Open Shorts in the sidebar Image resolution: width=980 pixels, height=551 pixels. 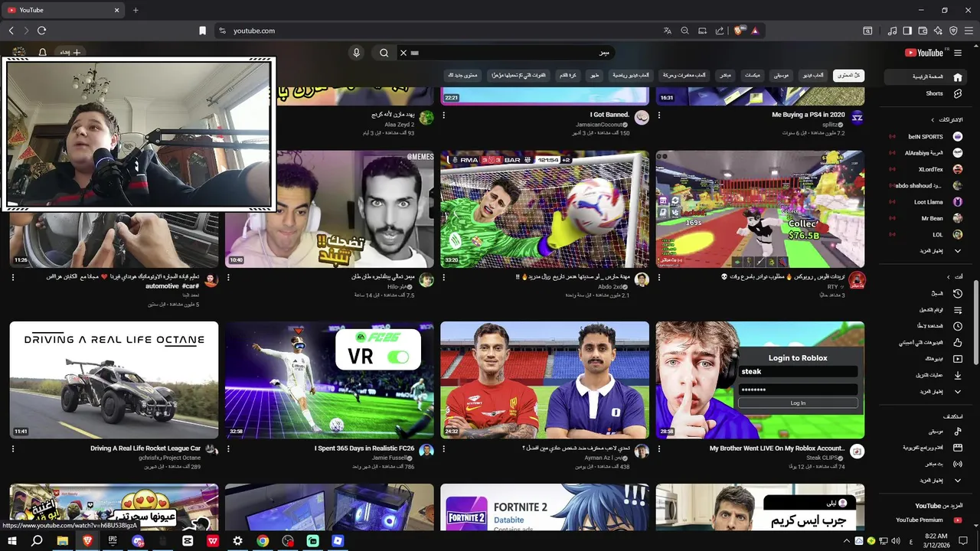[x=925, y=93]
